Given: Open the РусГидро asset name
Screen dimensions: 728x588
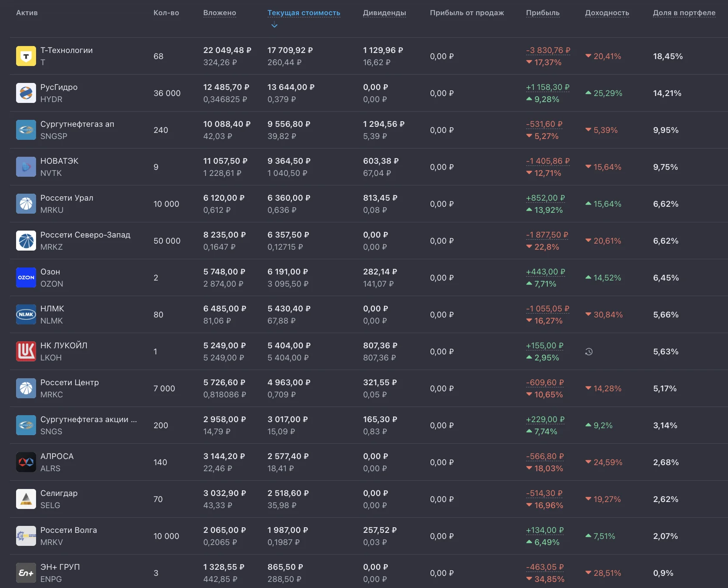Looking at the screenshot, I should tap(59, 87).
